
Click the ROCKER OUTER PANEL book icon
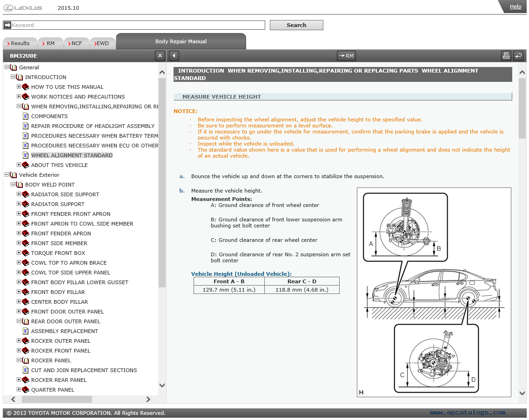point(25,341)
